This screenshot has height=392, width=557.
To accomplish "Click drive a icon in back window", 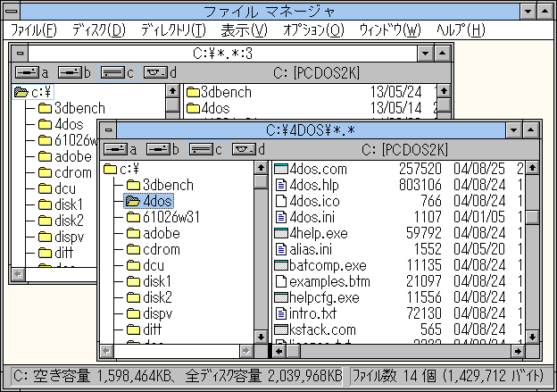I will [27, 72].
